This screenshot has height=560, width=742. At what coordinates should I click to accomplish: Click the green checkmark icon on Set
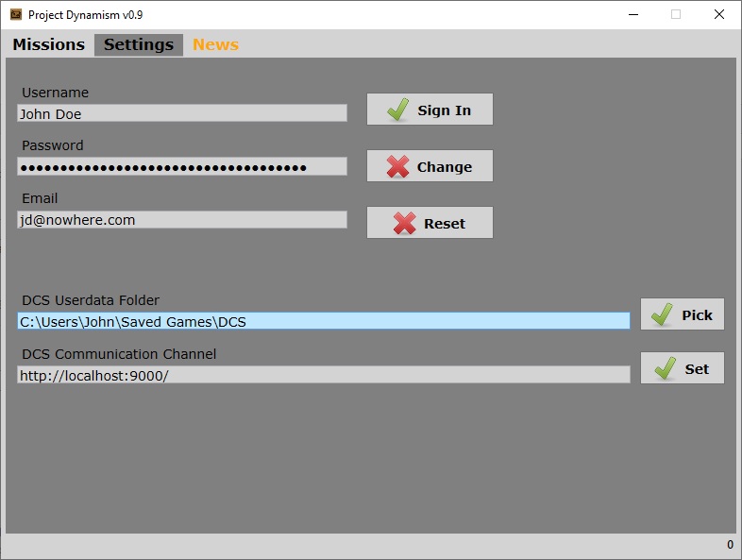coord(666,368)
